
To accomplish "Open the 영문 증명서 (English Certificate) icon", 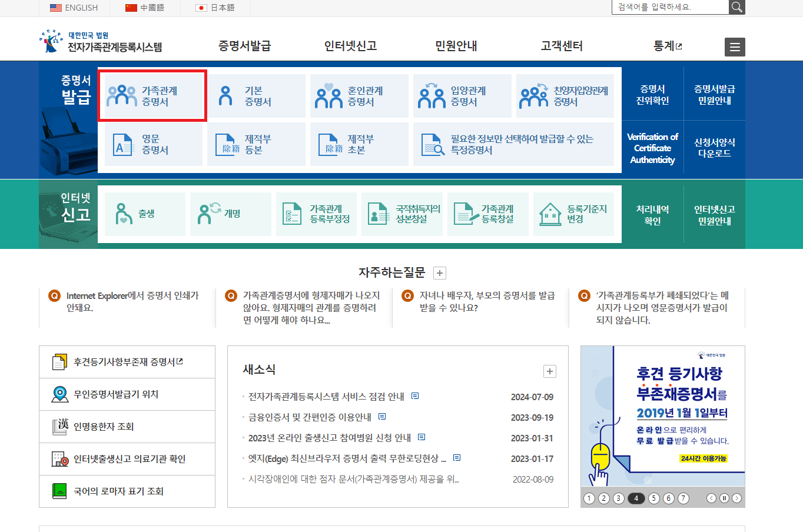I will 152,144.
